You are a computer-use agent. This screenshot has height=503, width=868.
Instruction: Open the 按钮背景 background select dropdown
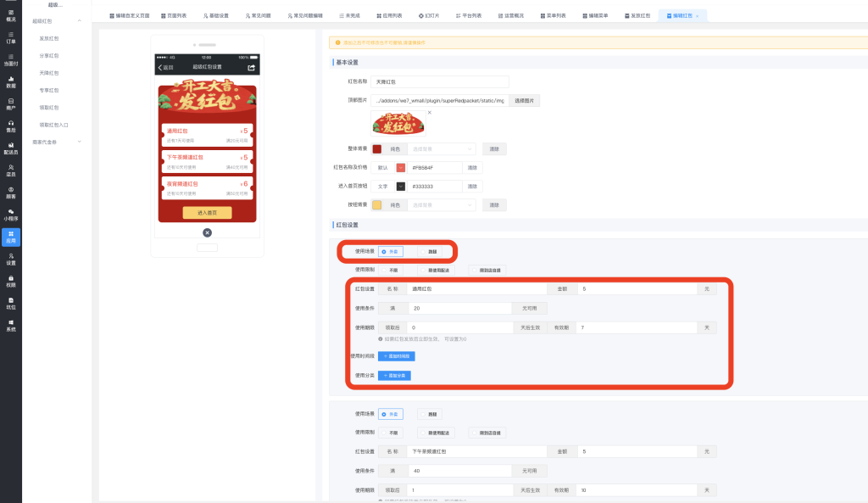click(442, 204)
